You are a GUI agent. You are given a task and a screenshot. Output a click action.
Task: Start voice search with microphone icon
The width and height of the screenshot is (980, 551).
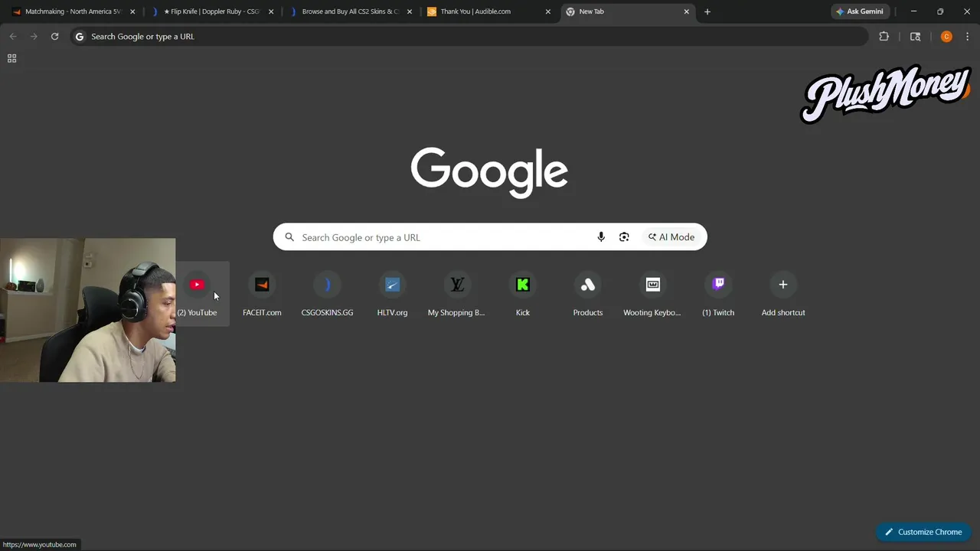[601, 237]
